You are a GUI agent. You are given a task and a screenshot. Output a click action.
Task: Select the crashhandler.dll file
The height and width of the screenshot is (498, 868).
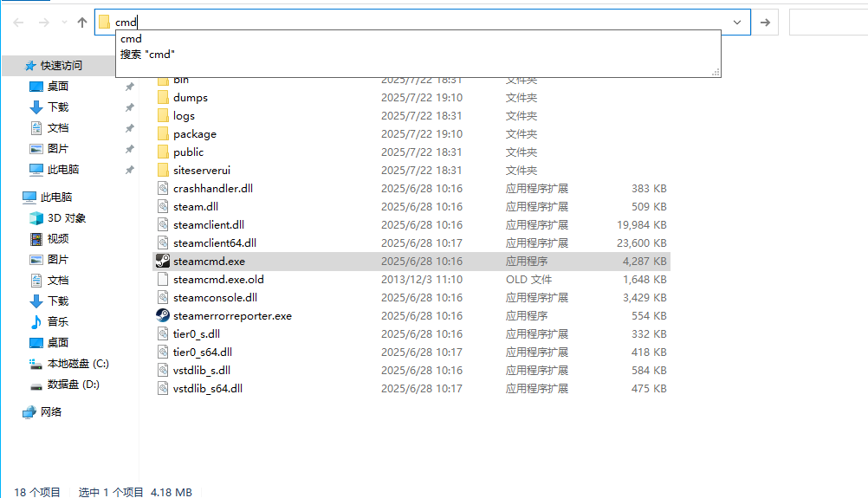[212, 189]
